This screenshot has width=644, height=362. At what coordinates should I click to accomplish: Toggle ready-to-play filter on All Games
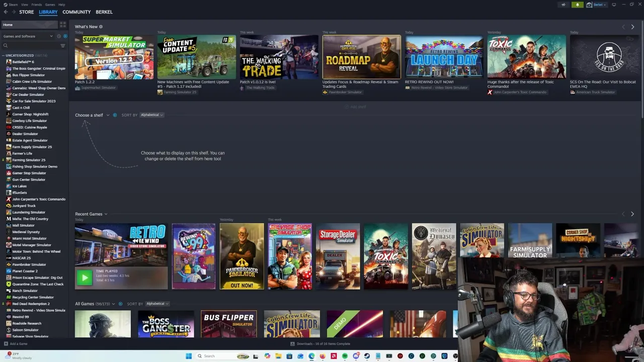(x=120, y=304)
